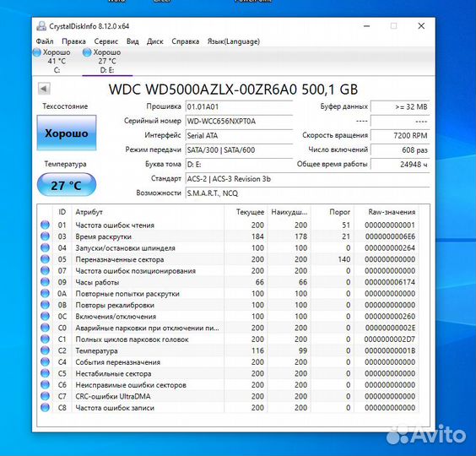Open the Диск menu
The height and width of the screenshot is (456, 476).
coord(154,41)
